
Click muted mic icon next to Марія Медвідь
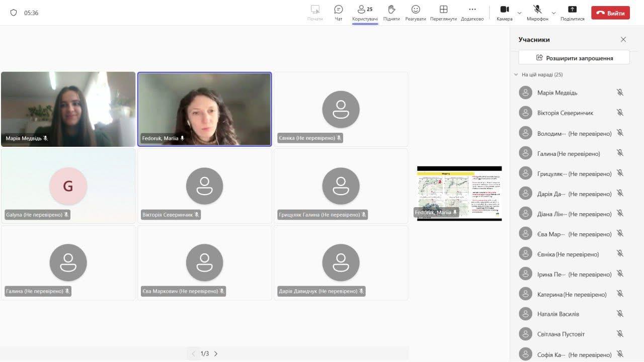click(620, 93)
